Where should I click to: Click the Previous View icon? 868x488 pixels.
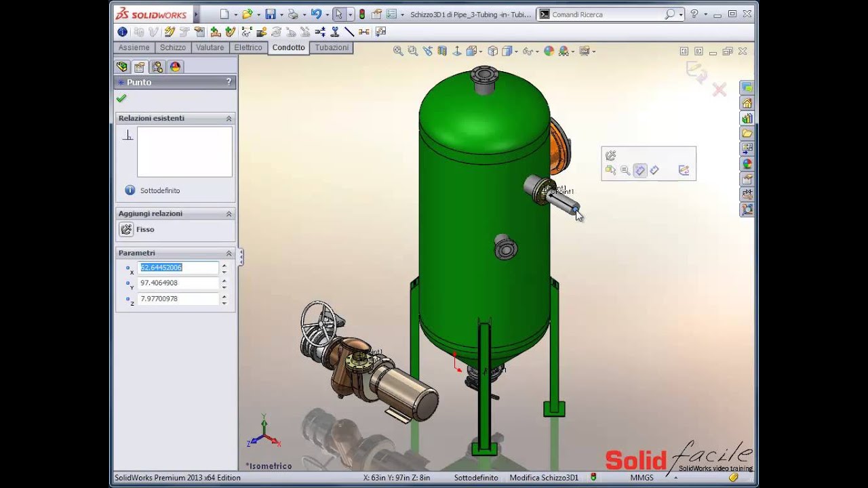427,51
